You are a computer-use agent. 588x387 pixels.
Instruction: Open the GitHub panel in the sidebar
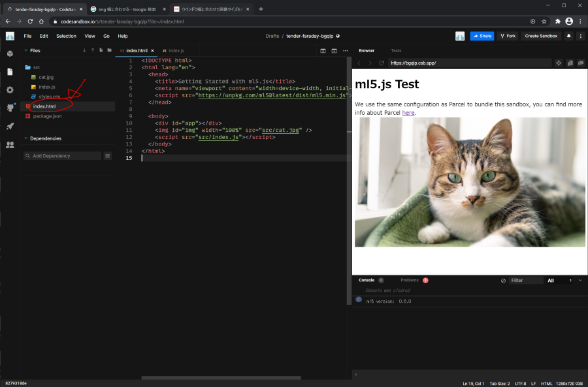pos(10,108)
